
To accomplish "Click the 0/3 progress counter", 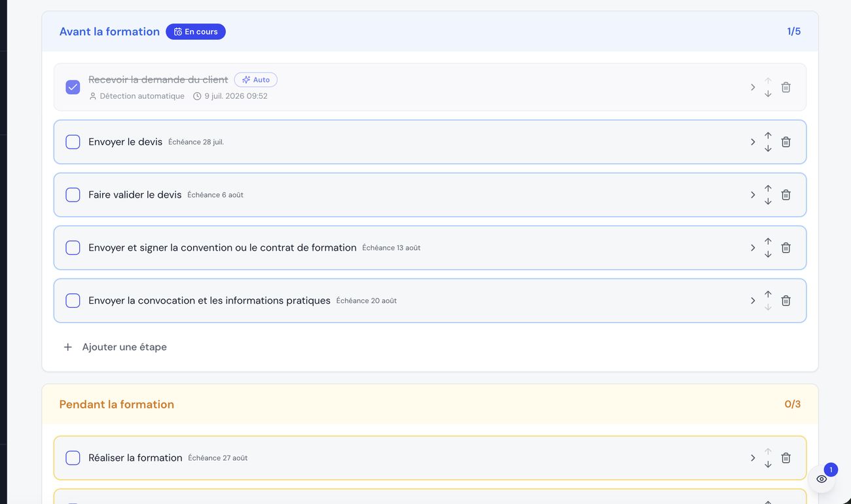I will click(793, 405).
